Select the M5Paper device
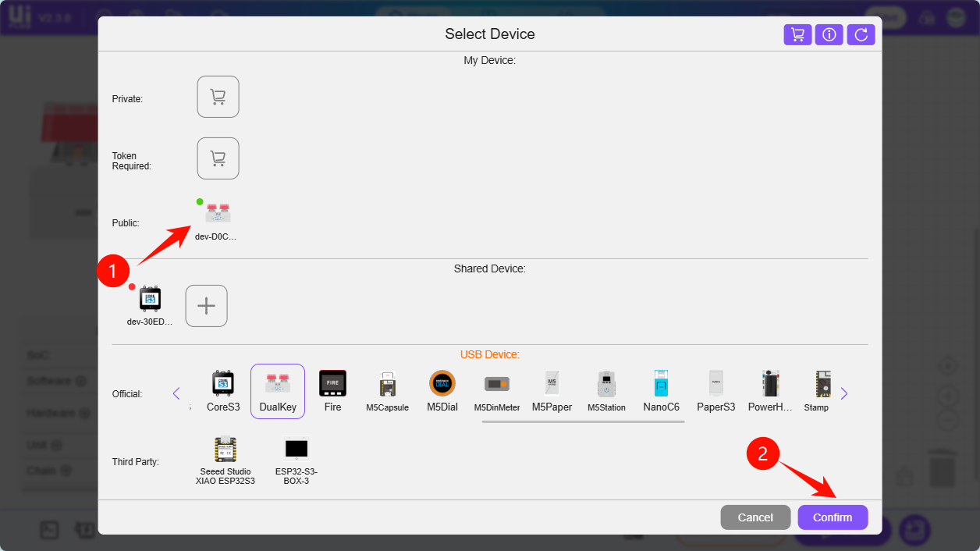This screenshot has width=980, height=551. pyautogui.click(x=552, y=391)
